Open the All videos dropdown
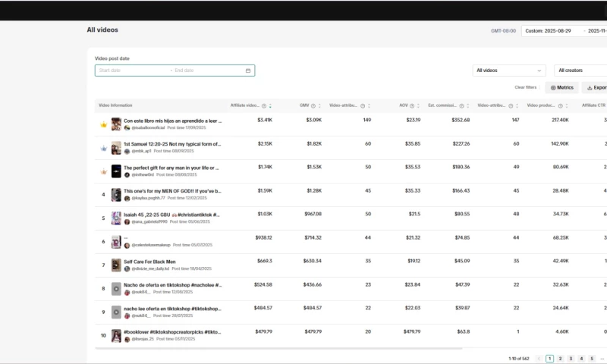Screen dimensions: 607x364 tap(508, 71)
